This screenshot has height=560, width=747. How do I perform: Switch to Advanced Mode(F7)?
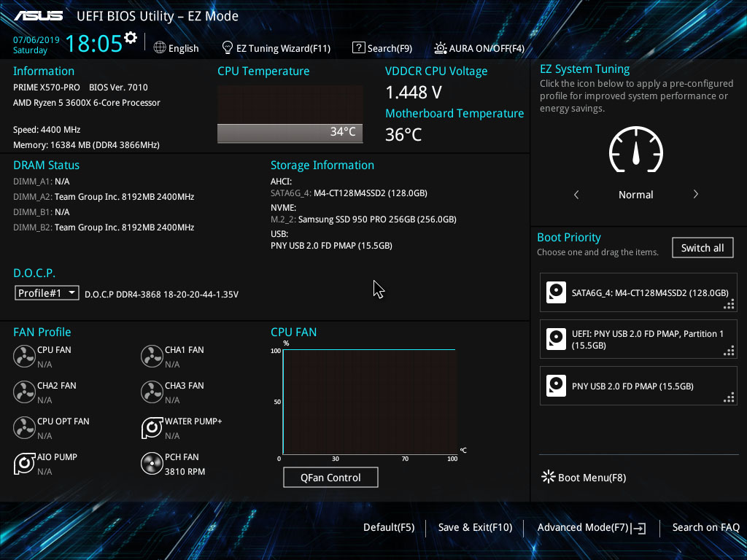click(x=583, y=527)
